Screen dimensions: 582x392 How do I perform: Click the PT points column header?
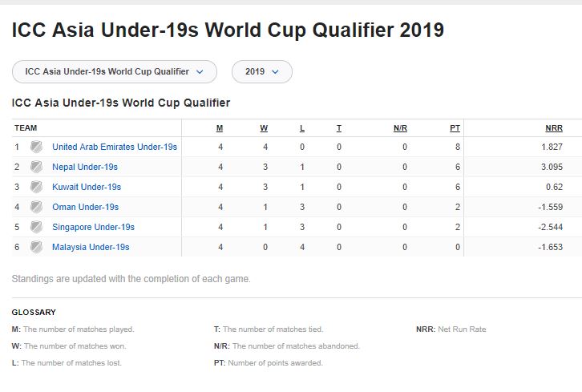(455, 128)
